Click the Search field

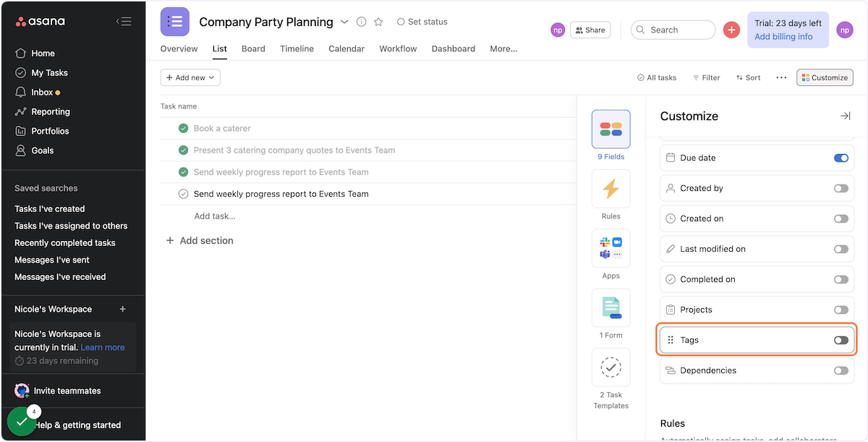coord(673,30)
